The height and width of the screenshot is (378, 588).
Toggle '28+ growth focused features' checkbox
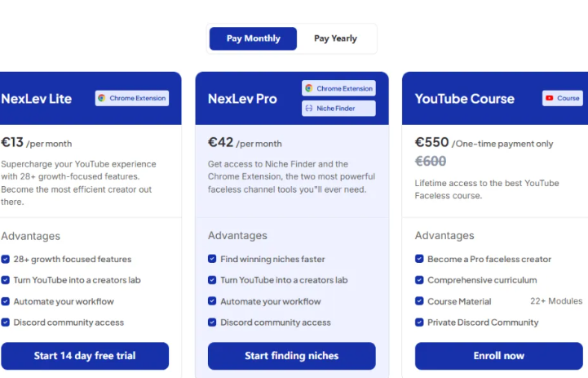[6, 260]
